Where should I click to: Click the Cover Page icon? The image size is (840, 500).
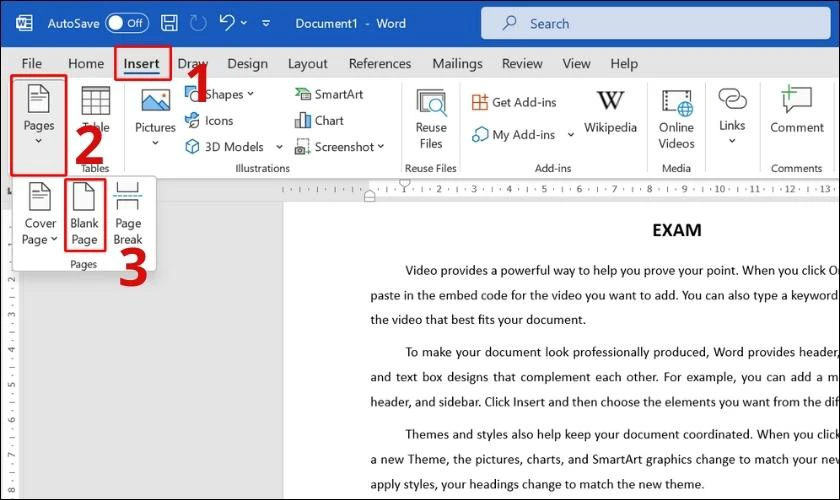(40, 196)
